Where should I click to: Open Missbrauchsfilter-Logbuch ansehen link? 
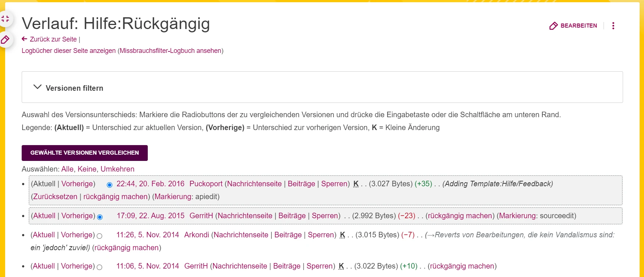170,51
